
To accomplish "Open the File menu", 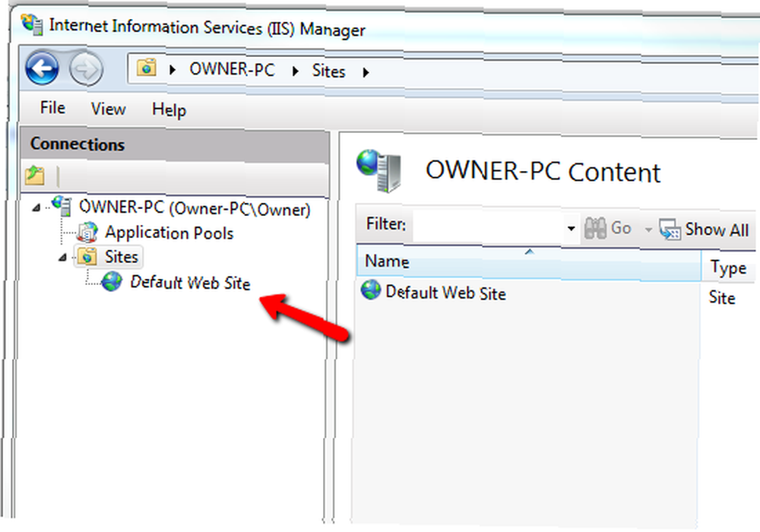I will click(52, 108).
